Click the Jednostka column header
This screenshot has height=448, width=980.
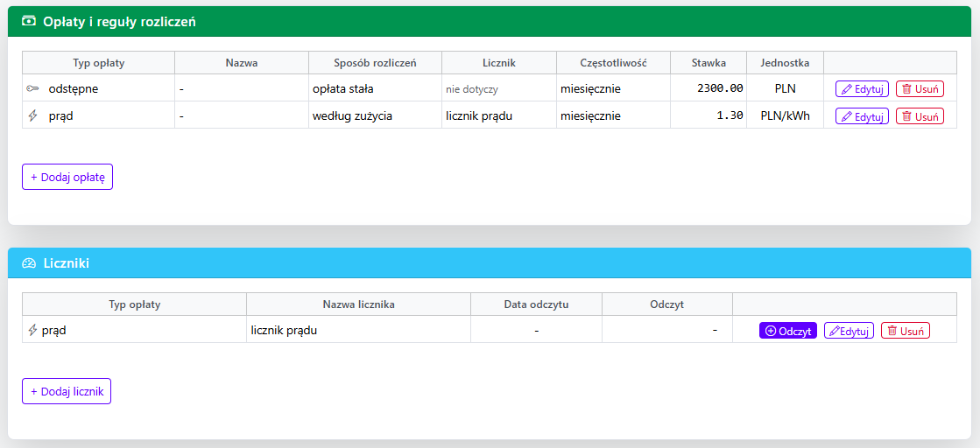[x=785, y=62]
